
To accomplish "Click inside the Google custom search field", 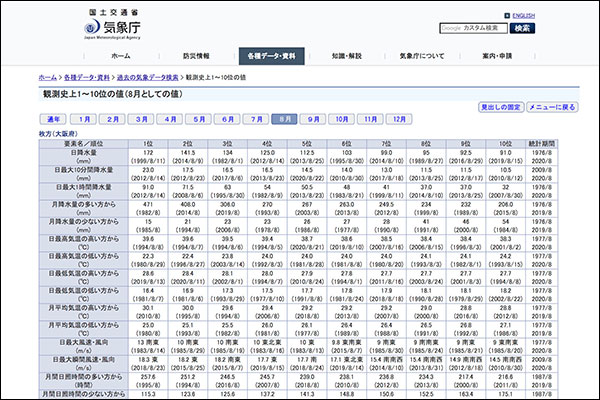I will 474,28.
